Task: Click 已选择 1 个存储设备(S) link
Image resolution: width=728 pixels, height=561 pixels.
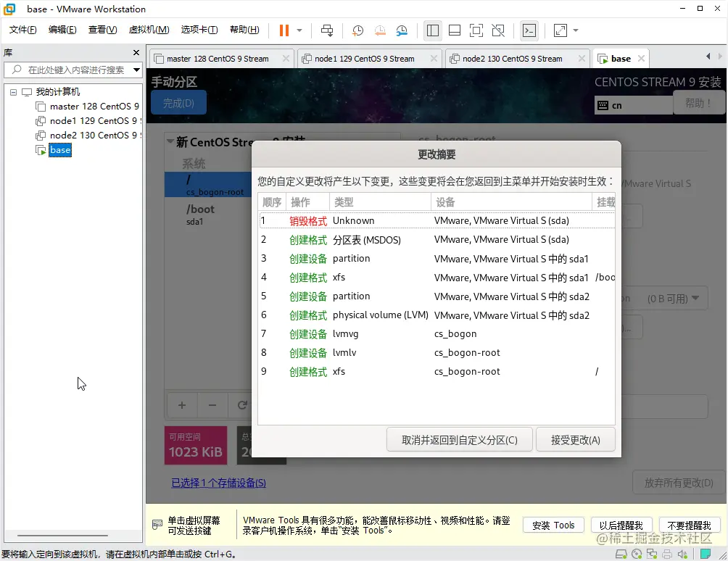Action: [219, 483]
